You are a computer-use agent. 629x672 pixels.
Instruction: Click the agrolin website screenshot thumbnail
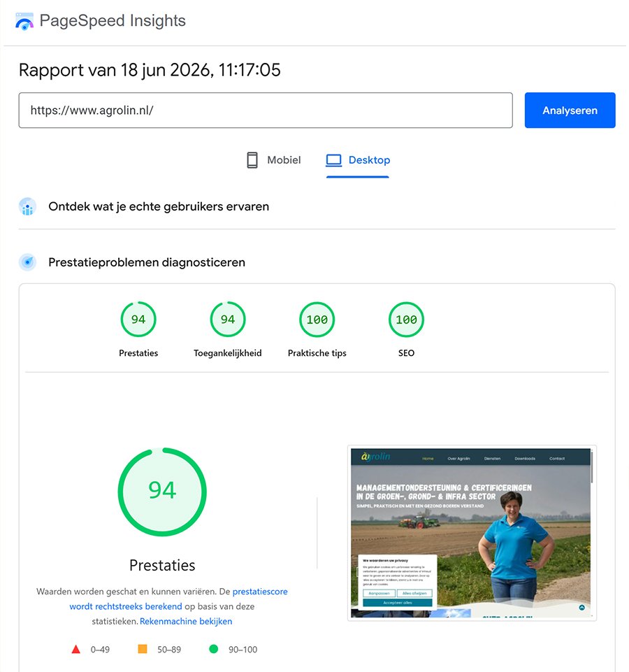click(x=472, y=533)
